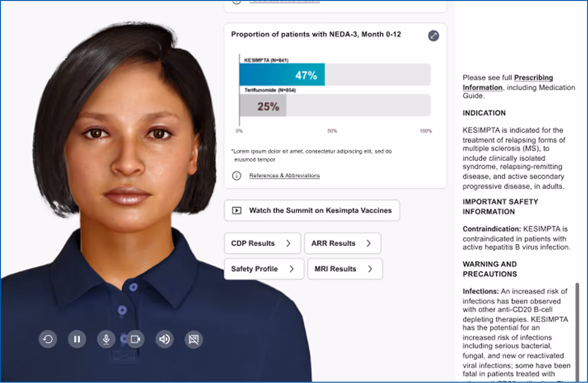Click the chevron on MRI Results

pyautogui.click(x=370, y=269)
